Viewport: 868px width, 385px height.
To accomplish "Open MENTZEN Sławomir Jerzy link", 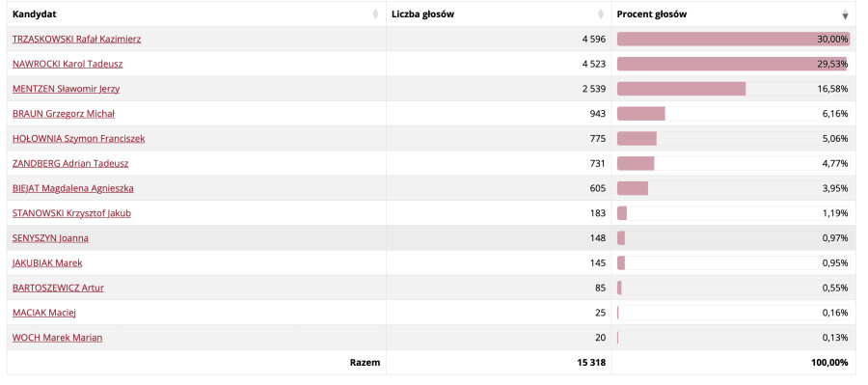I will [66, 89].
